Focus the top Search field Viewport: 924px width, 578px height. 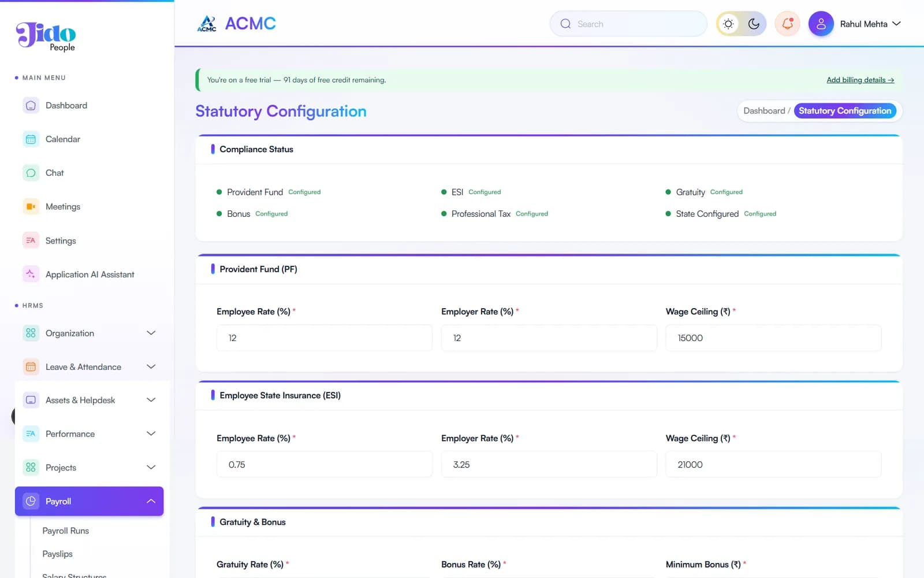[628, 24]
